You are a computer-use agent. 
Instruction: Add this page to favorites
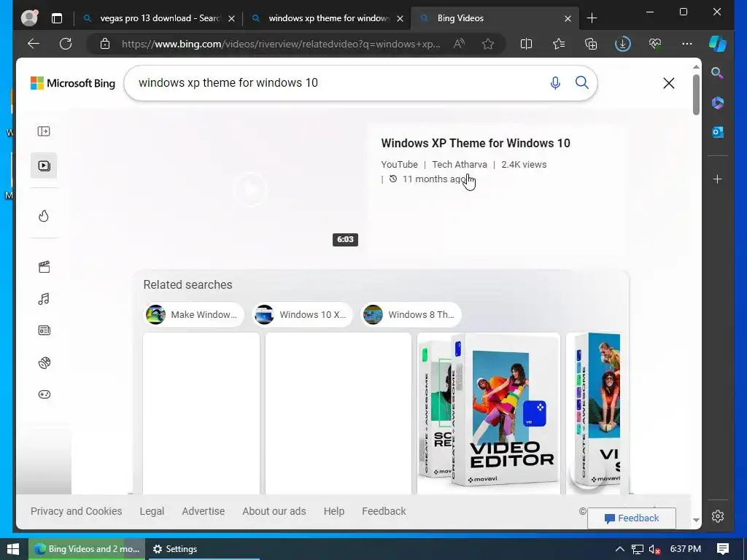pos(488,44)
